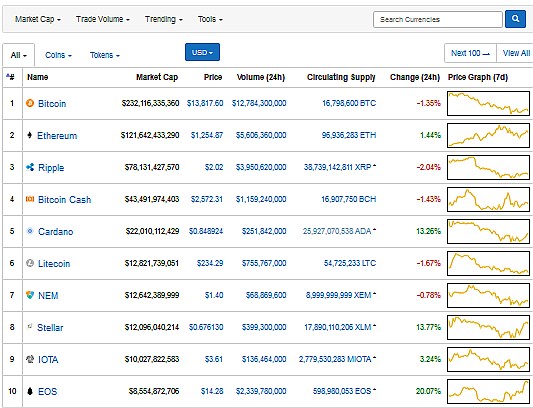Click the Bitcoin coin logo icon
This screenshot has width=533, height=408.
point(30,103)
